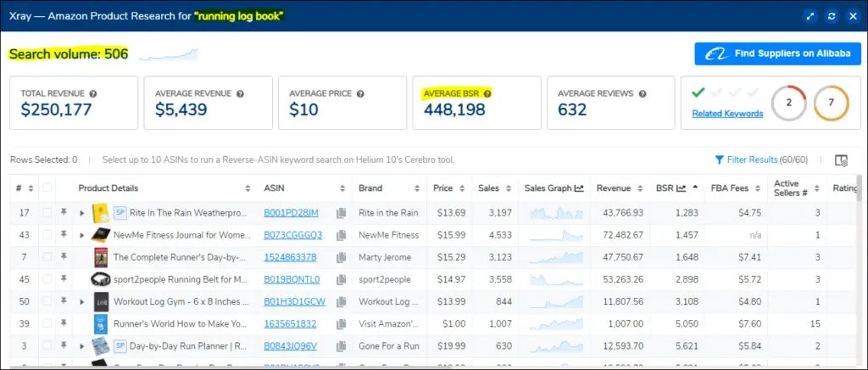Sort table by ASIN column
This screenshot has width=868, height=370.
tap(342, 188)
